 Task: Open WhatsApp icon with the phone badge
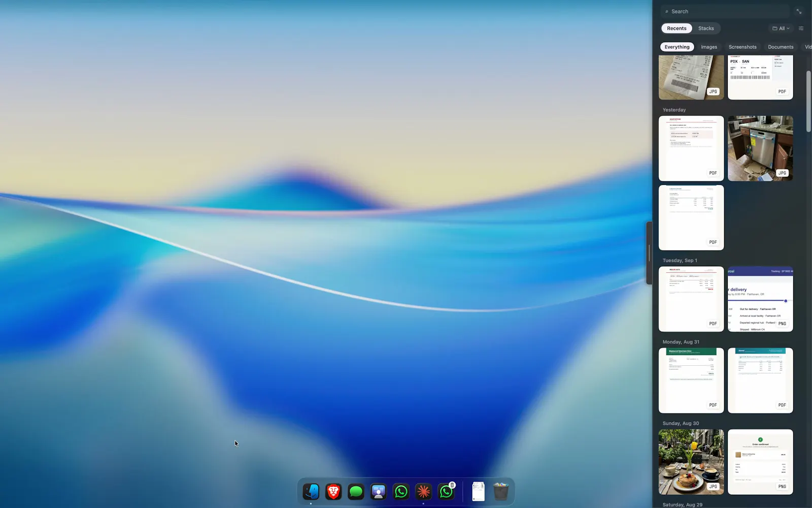446,491
